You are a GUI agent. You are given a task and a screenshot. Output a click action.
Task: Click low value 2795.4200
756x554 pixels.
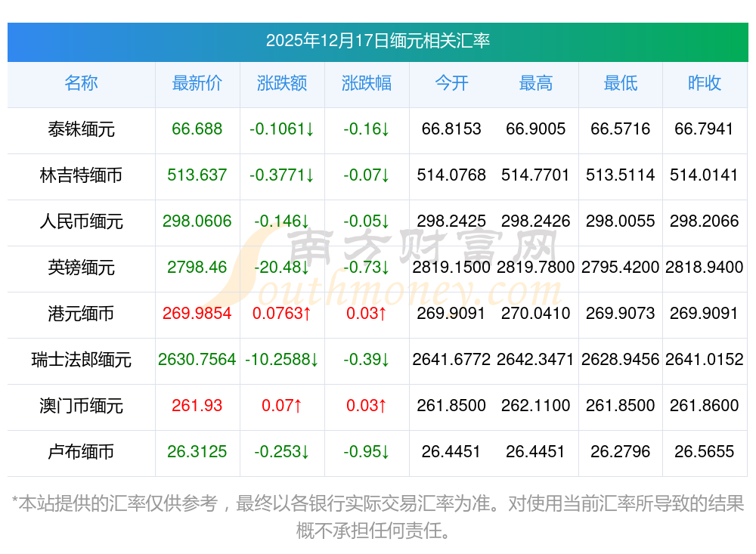621,267
